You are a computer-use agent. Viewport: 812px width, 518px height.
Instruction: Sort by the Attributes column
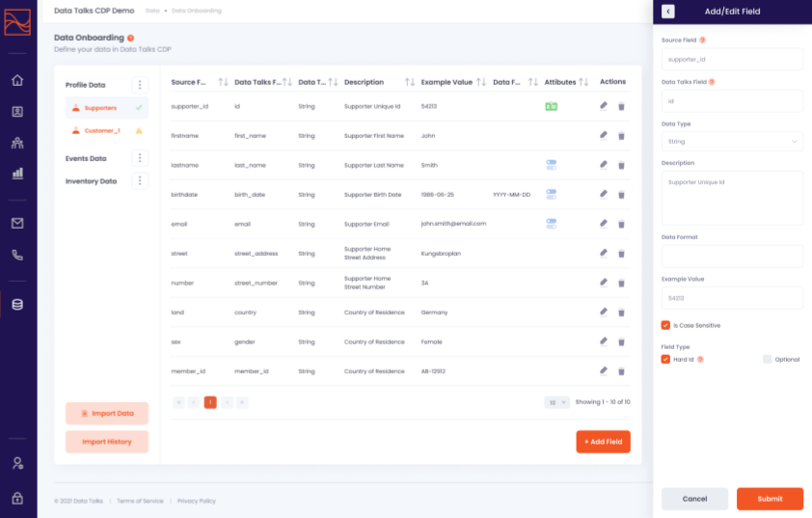pyautogui.click(x=583, y=82)
